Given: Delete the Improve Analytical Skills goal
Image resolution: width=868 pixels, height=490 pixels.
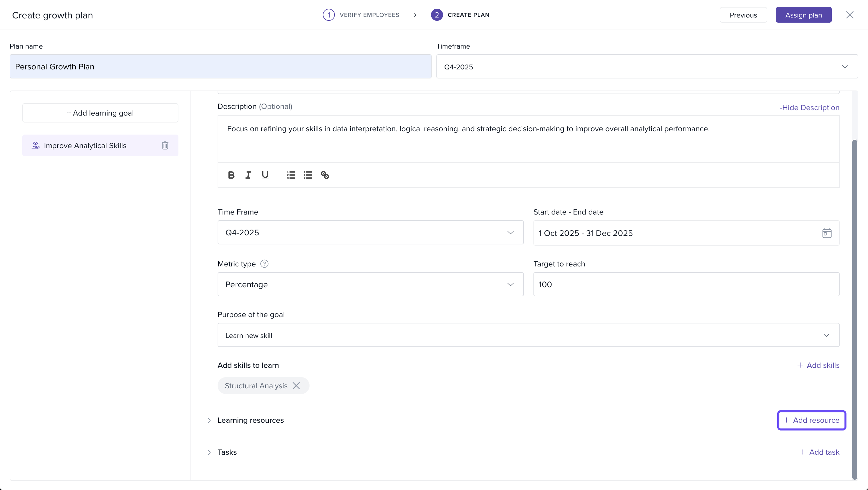Looking at the screenshot, I should (x=165, y=145).
